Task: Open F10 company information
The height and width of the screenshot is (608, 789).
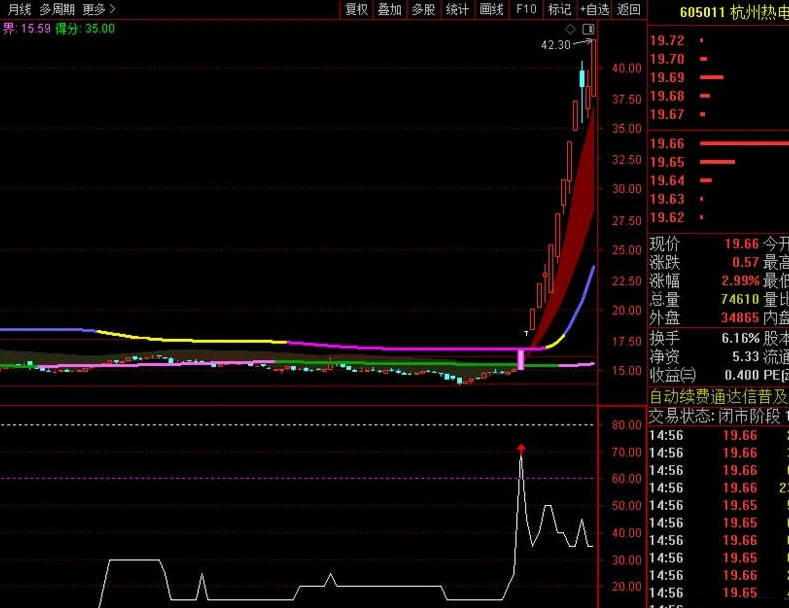Action: point(526,9)
